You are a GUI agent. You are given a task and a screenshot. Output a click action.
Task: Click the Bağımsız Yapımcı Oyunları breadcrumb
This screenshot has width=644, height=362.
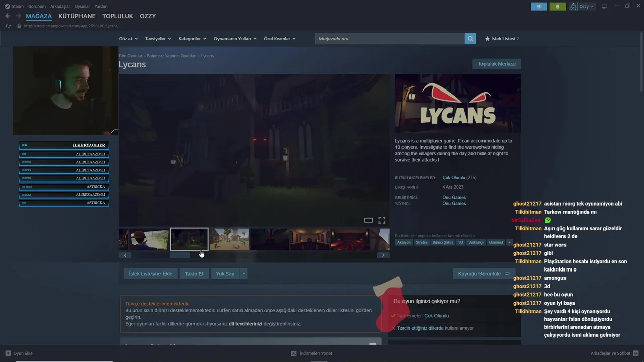pyautogui.click(x=172, y=56)
